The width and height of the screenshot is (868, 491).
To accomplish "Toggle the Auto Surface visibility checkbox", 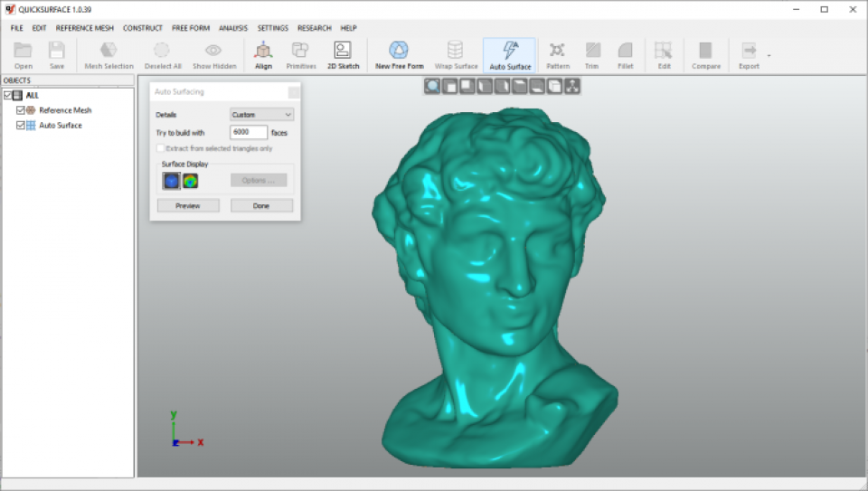I will click(21, 125).
